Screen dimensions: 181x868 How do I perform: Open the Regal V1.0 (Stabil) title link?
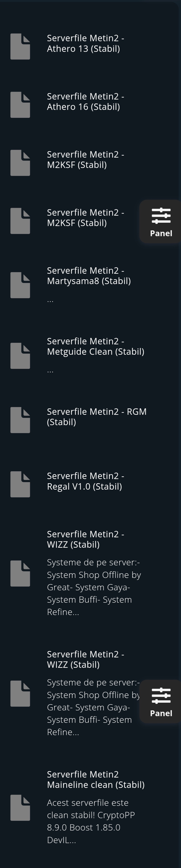(x=85, y=481)
